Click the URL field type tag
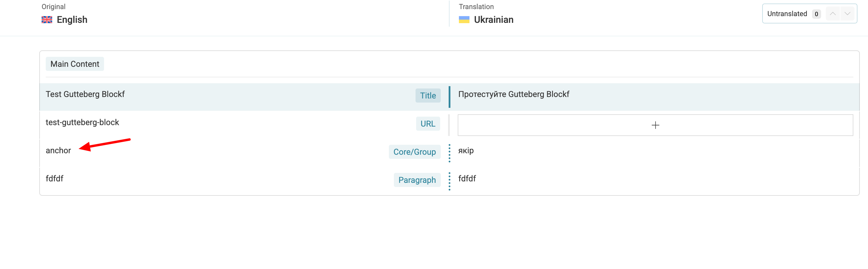The image size is (868, 269). tap(428, 124)
